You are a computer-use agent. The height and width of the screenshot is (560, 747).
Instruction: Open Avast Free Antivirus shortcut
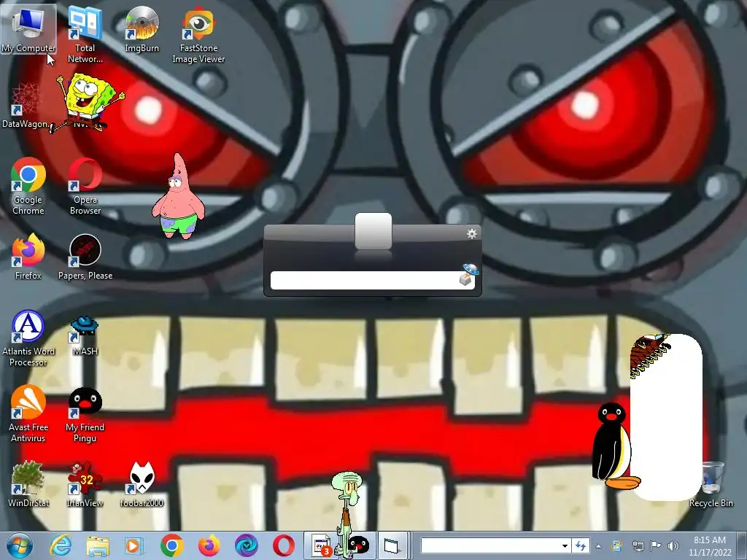[28, 413]
